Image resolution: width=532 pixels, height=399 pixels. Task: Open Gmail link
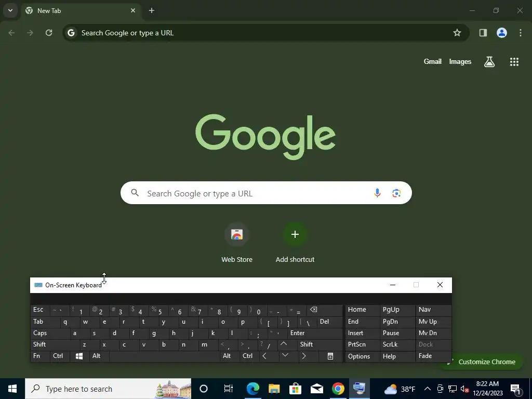[x=433, y=61]
